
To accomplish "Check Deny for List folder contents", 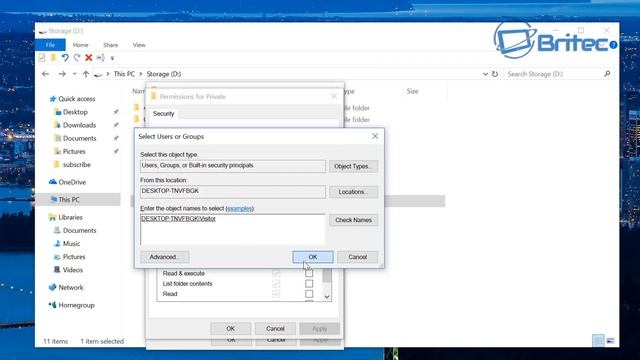I will point(309,283).
